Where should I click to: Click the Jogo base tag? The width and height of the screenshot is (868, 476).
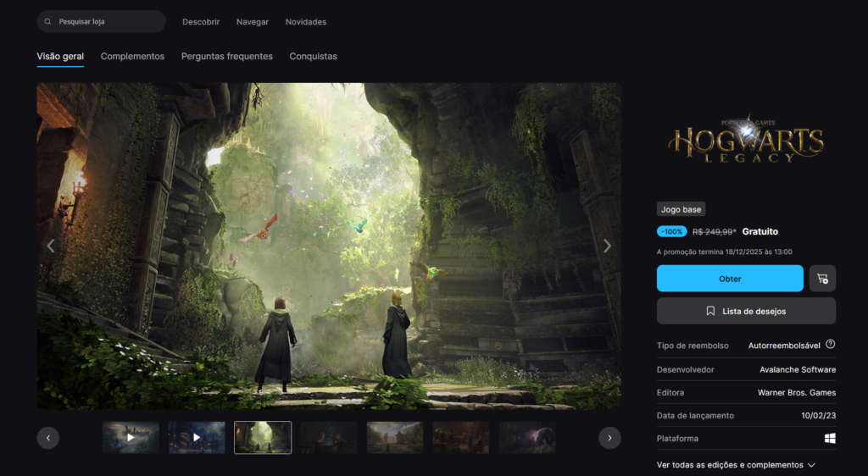pos(681,209)
